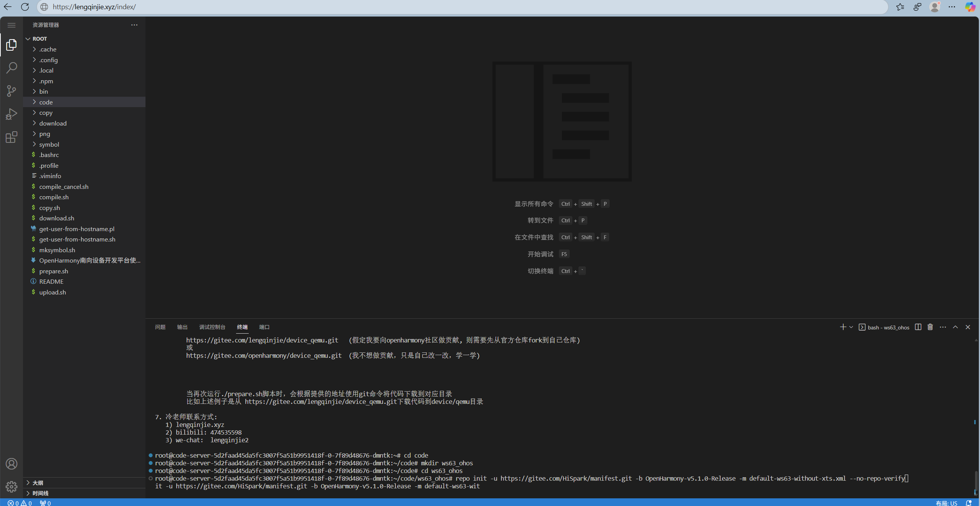
Task: Toggle the notifications bell in the status bar
Action: click(969, 503)
